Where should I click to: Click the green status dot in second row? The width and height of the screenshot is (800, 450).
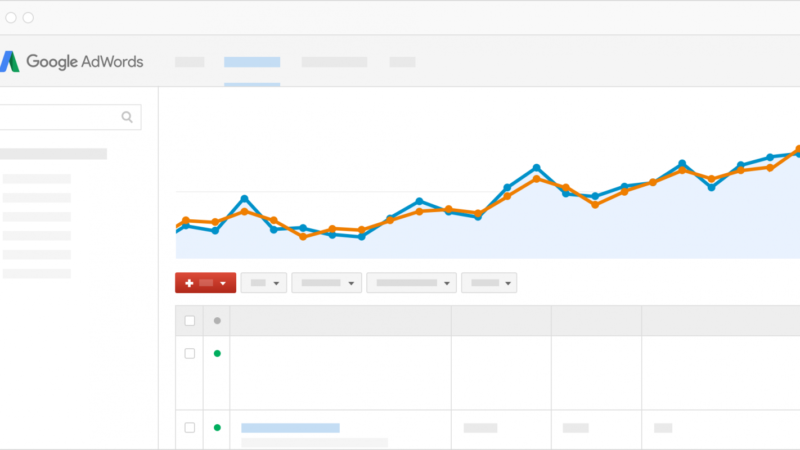tap(217, 427)
